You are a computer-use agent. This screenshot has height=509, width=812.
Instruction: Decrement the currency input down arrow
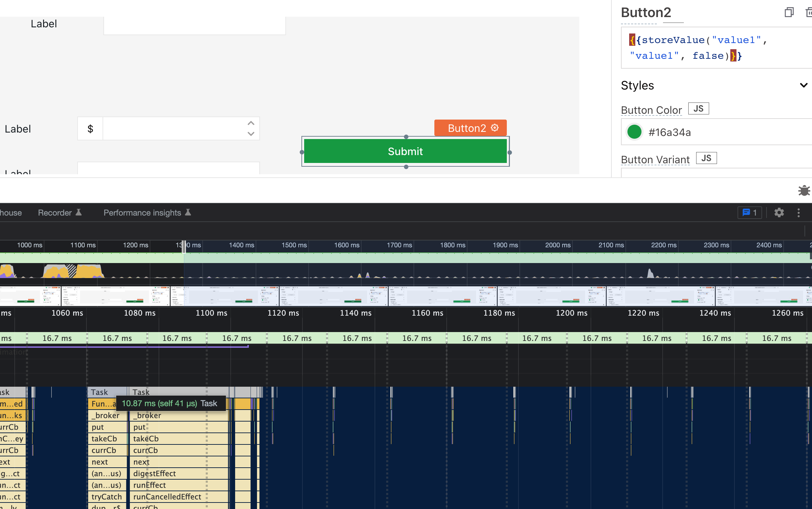click(x=251, y=134)
